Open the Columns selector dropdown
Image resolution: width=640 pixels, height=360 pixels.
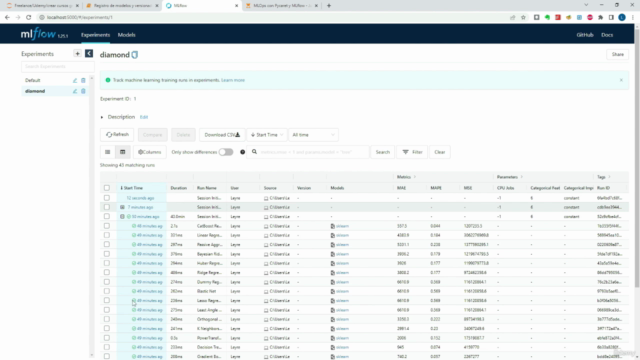[x=150, y=152]
